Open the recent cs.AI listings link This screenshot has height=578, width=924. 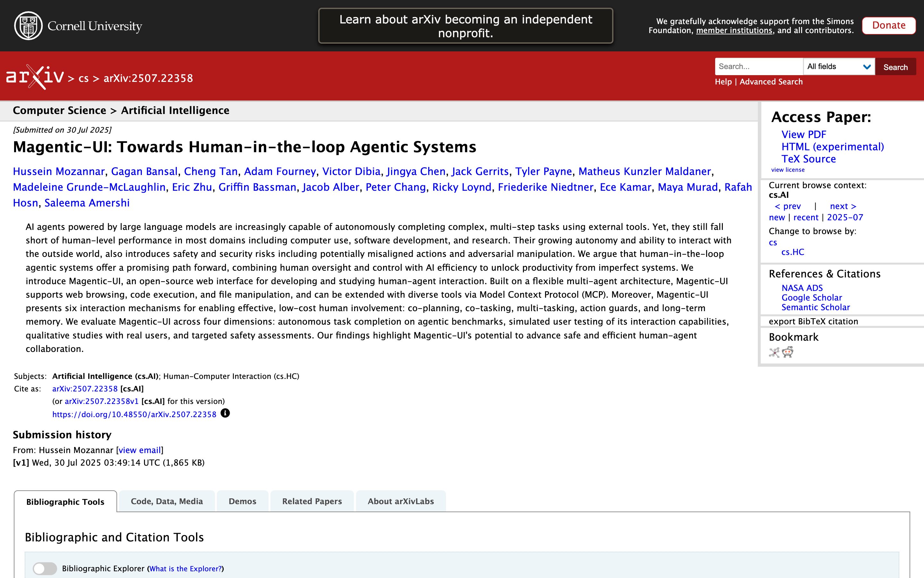(806, 217)
